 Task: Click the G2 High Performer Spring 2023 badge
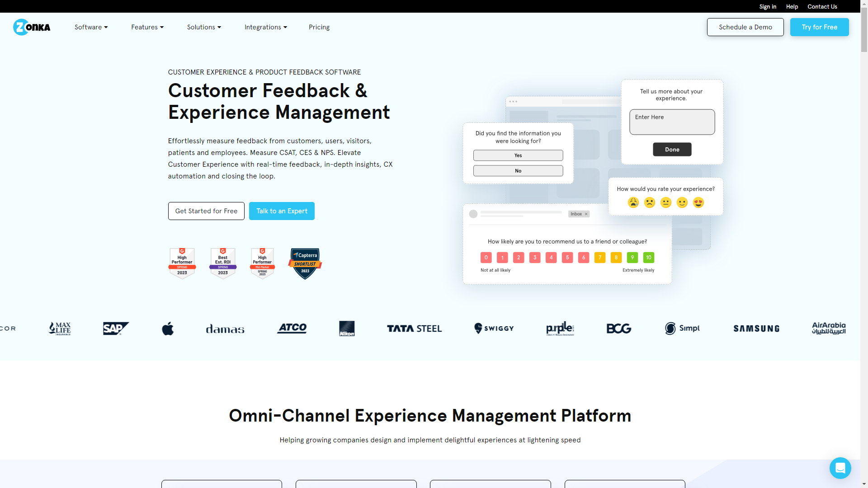pyautogui.click(x=182, y=263)
